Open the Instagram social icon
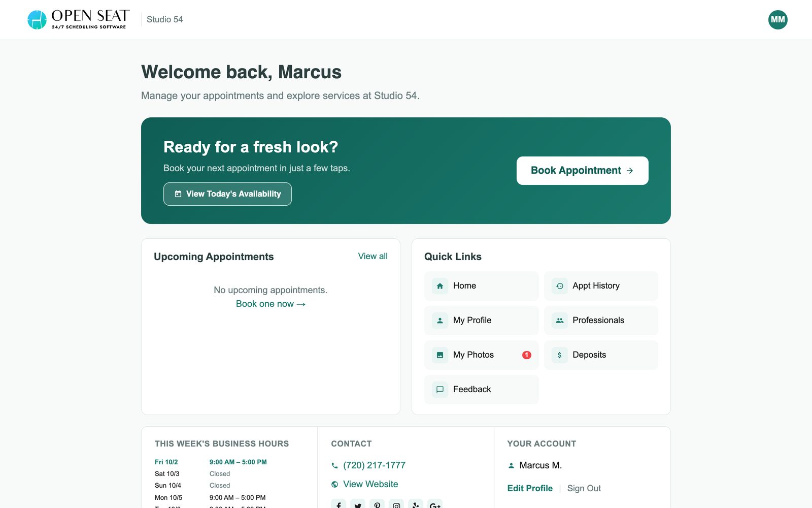Screen dimensions: 812x508 tap(396, 504)
